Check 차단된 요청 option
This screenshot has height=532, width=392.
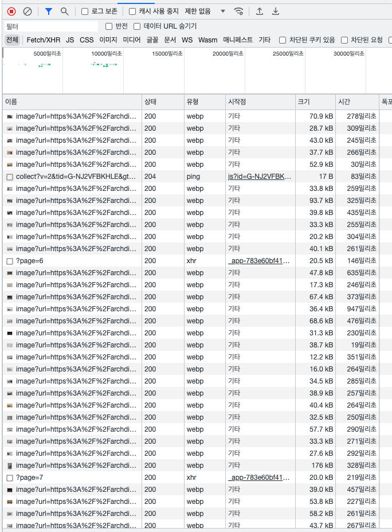click(x=344, y=40)
